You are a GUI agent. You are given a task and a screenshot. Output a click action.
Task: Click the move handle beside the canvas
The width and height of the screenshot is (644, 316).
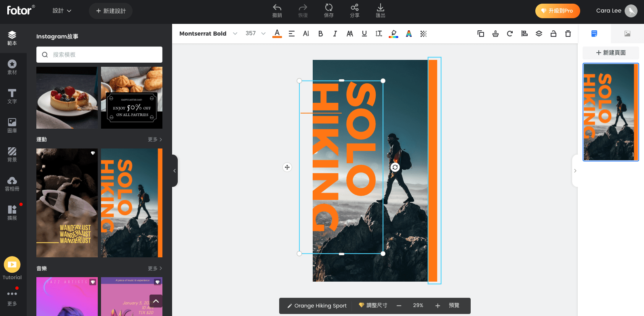(x=287, y=167)
